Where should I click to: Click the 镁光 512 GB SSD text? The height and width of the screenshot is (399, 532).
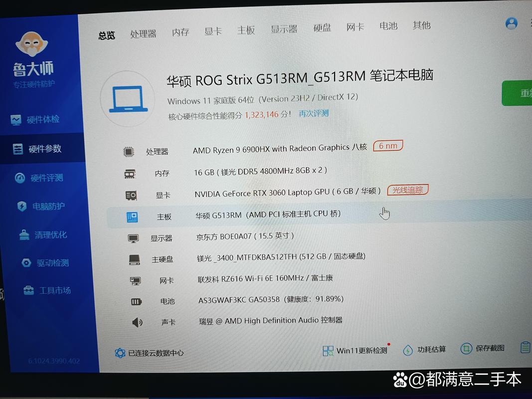click(281, 257)
